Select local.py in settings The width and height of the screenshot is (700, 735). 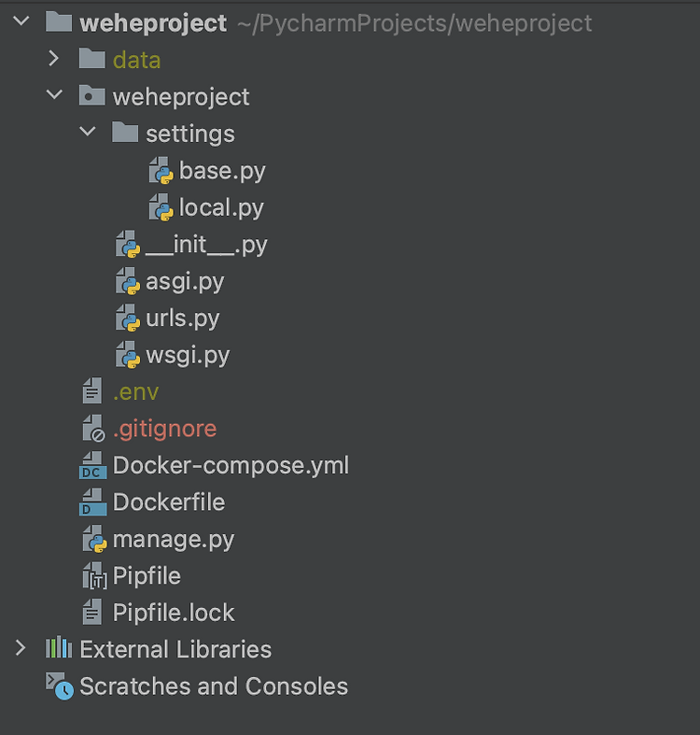[x=221, y=208]
